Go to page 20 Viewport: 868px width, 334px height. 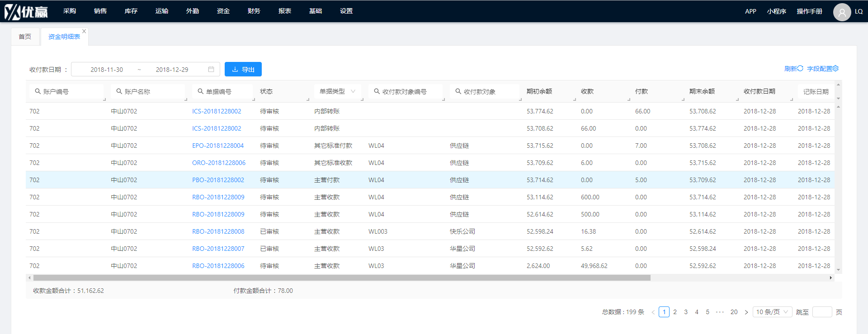coord(734,312)
